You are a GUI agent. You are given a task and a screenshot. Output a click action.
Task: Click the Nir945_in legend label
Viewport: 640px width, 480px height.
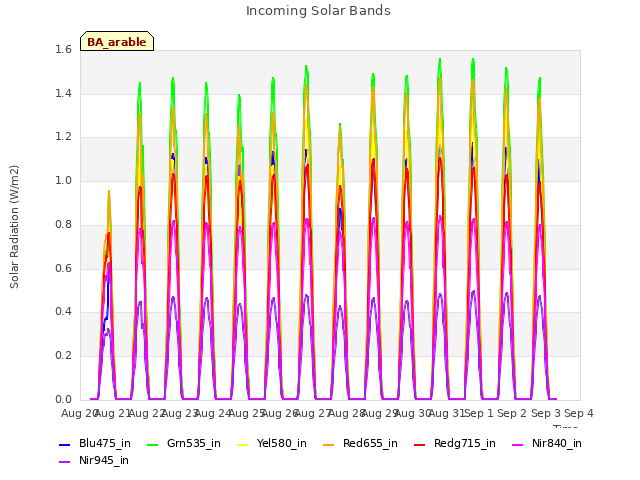click(104, 461)
